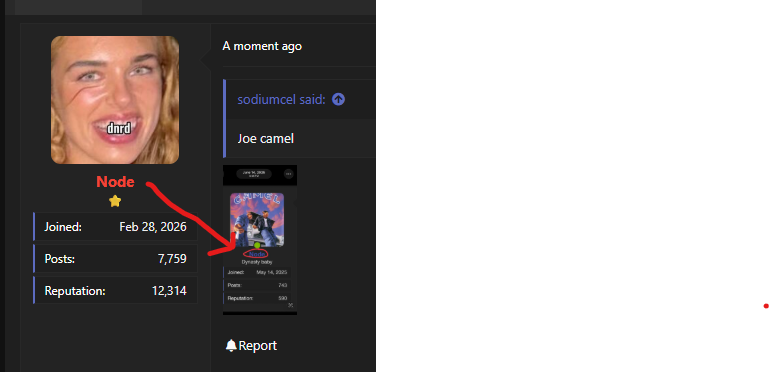Click the Reputation value 12,314
Screen dimensions: 769x372
[x=169, y=291]
